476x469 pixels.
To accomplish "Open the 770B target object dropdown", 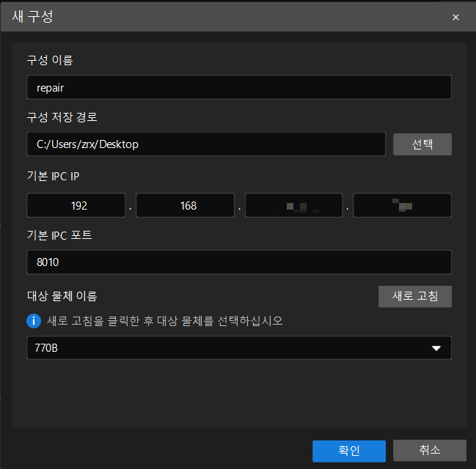I will 239,347.
